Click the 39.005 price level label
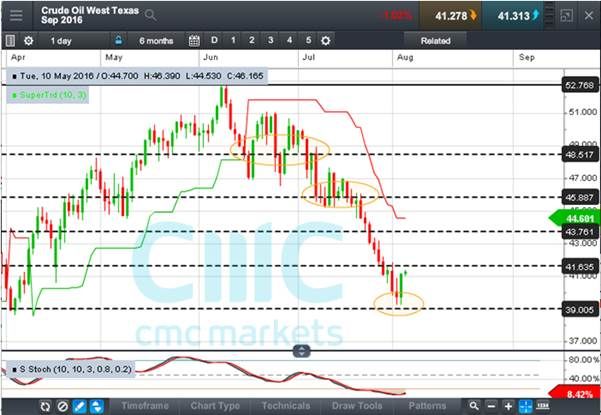 point(580,309)
